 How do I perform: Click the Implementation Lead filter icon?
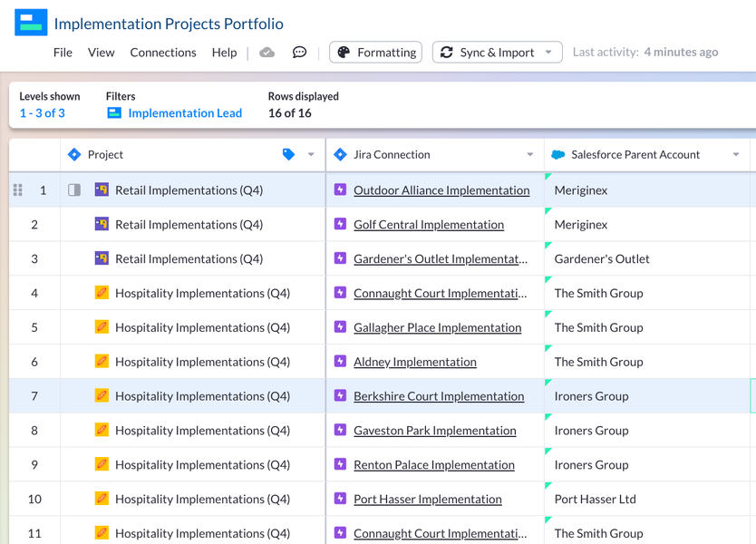(114, 112)
